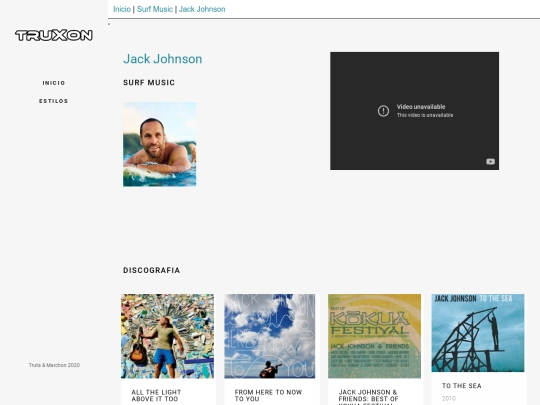Screen dimensions: 540x405
Task: Open All the Light Above It Too cover
Action: click(167, 336)
